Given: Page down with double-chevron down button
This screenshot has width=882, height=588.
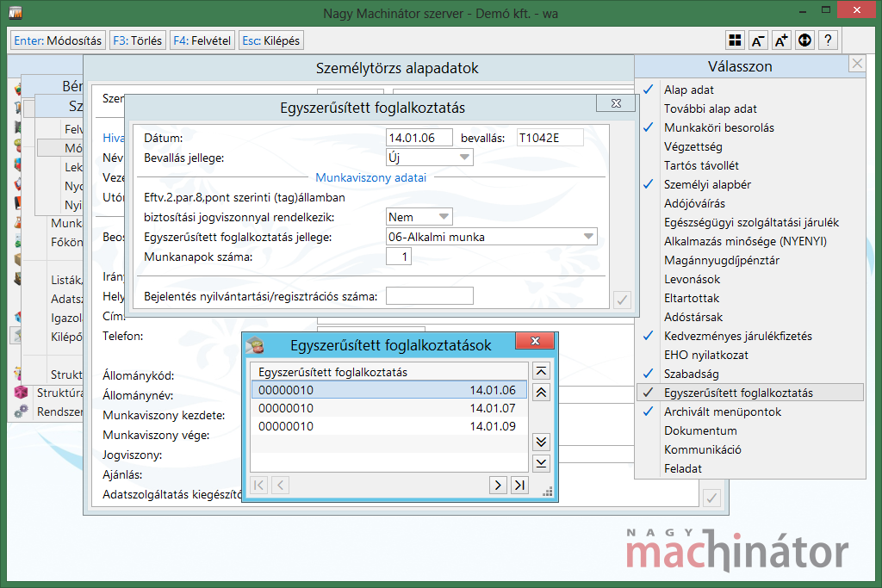Looking at the screenshot, I should [x=541, y=442].
